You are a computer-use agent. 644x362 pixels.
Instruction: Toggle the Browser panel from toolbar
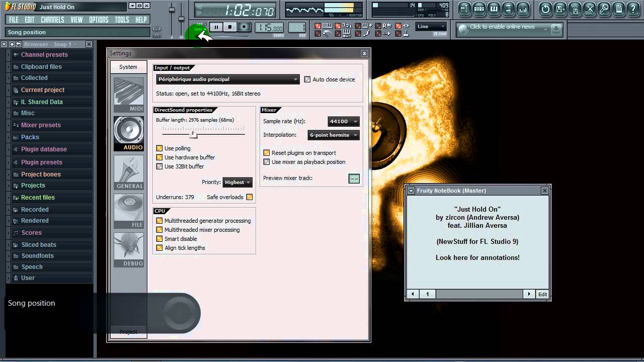[508, 9]
